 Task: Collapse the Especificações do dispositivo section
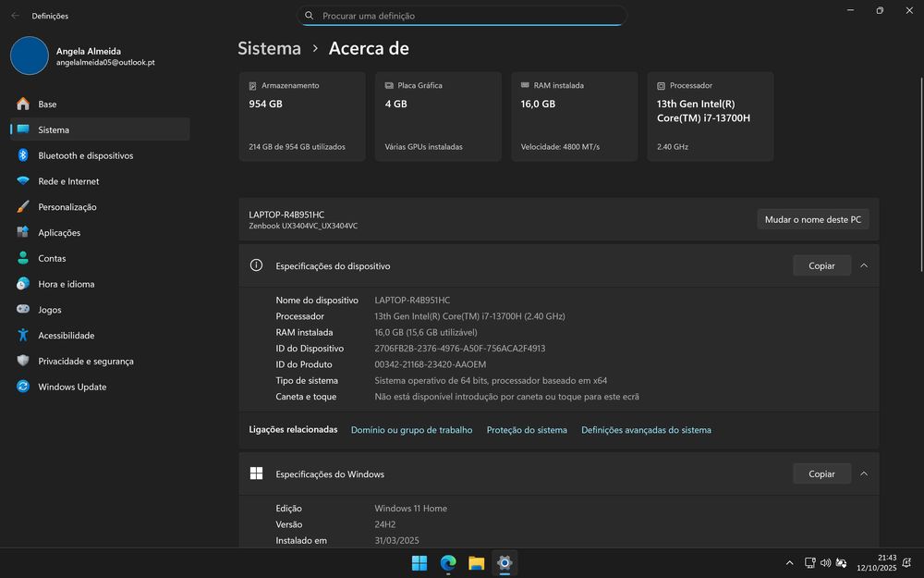864,266
